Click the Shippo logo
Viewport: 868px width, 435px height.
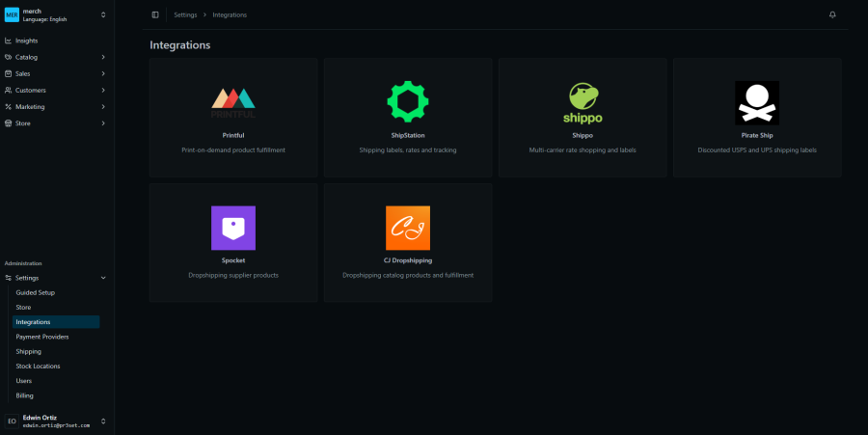[x=583, y=103]
